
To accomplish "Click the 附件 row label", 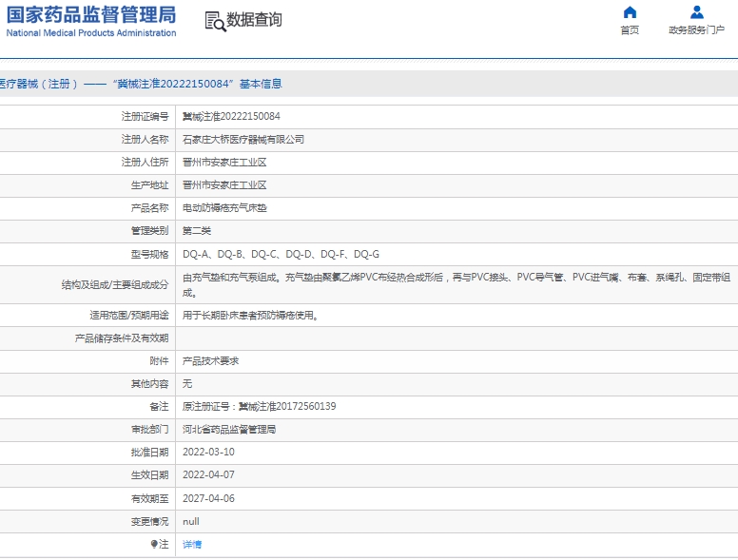I will coord(159,361).
